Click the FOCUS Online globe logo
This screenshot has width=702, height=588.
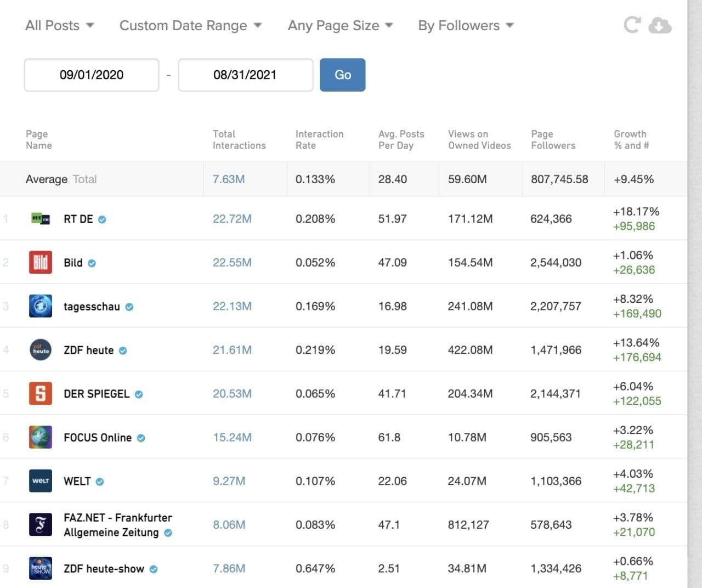click(x=41, y=437)
